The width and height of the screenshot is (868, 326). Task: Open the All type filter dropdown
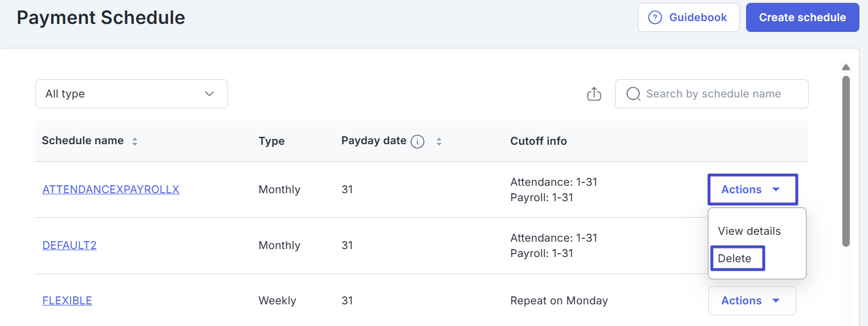[x=132, y=94]
